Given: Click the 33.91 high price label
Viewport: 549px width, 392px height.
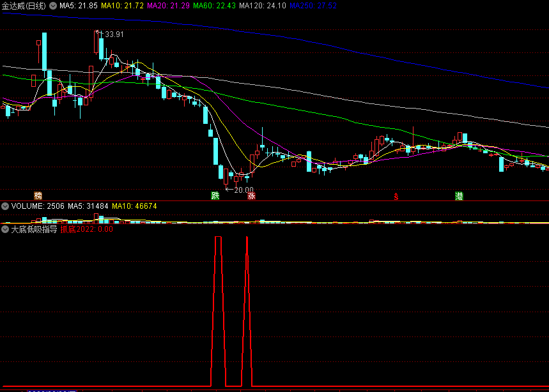Looking at the screenshot, I should (x=114, y=34).
